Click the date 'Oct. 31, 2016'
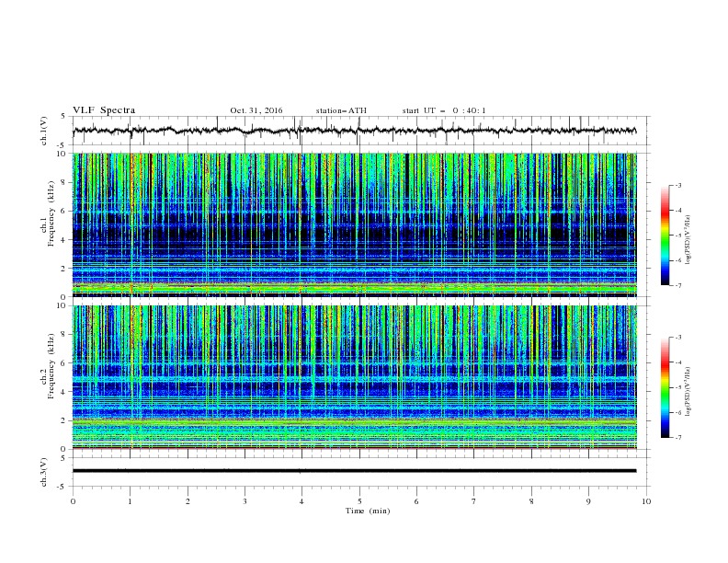Viewport: 728px width, 563px height. click(x=256, y=110)
